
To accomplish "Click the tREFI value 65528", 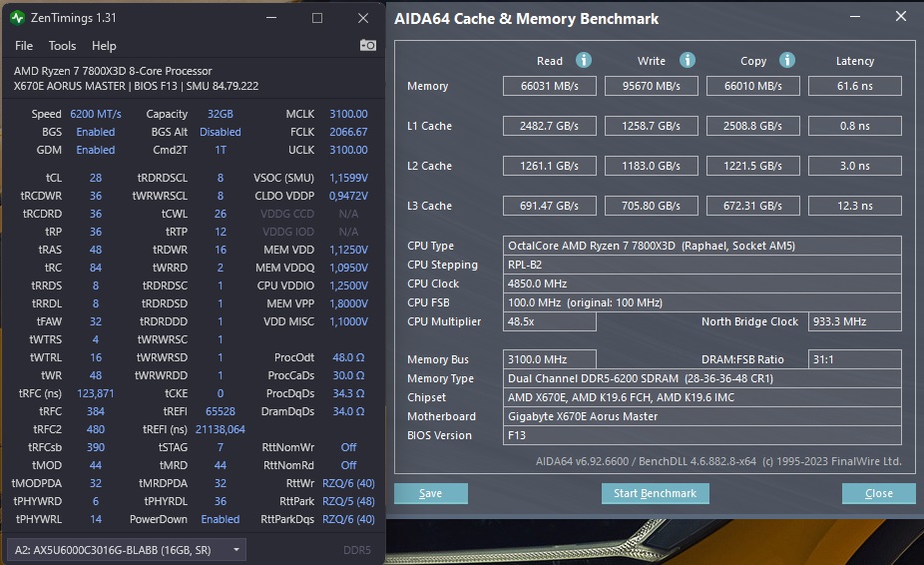I will pos(220,411).
